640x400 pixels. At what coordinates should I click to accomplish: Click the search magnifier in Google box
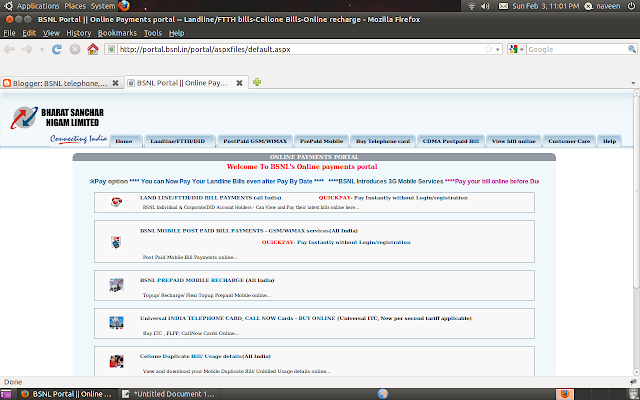[632, 49]
